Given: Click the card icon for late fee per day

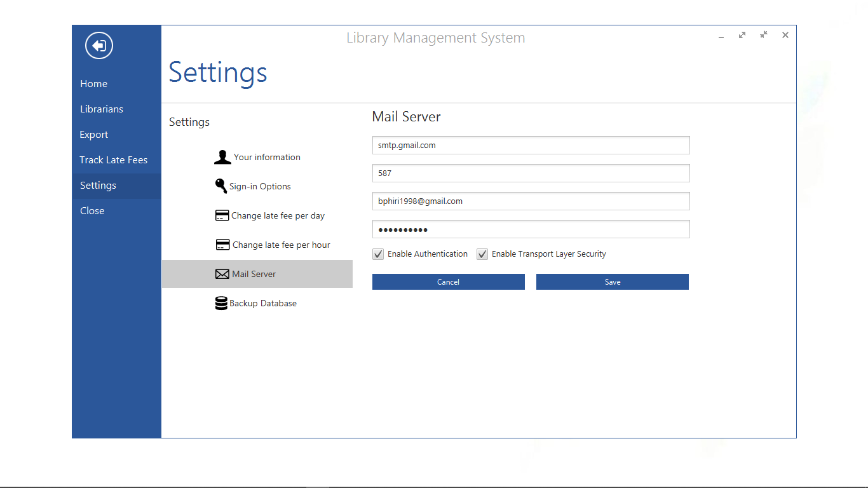Looking at the screenshot, I should [x=222, y=215].
